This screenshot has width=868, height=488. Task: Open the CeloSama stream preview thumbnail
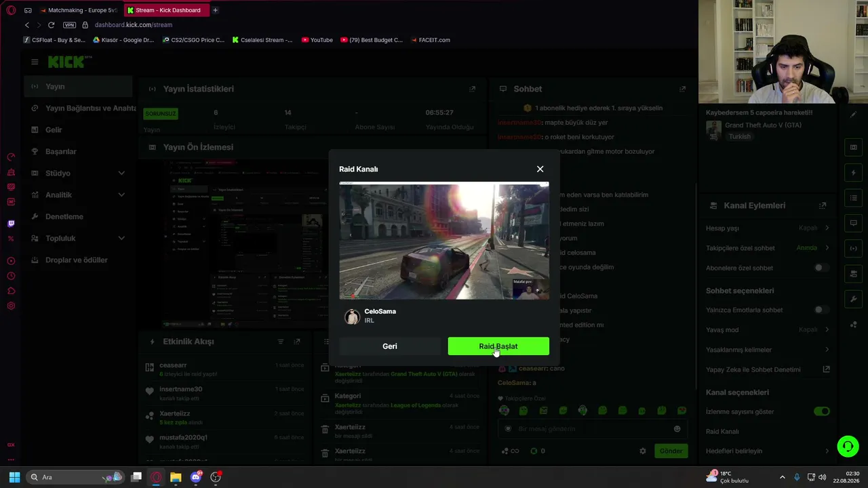(444, 241)
